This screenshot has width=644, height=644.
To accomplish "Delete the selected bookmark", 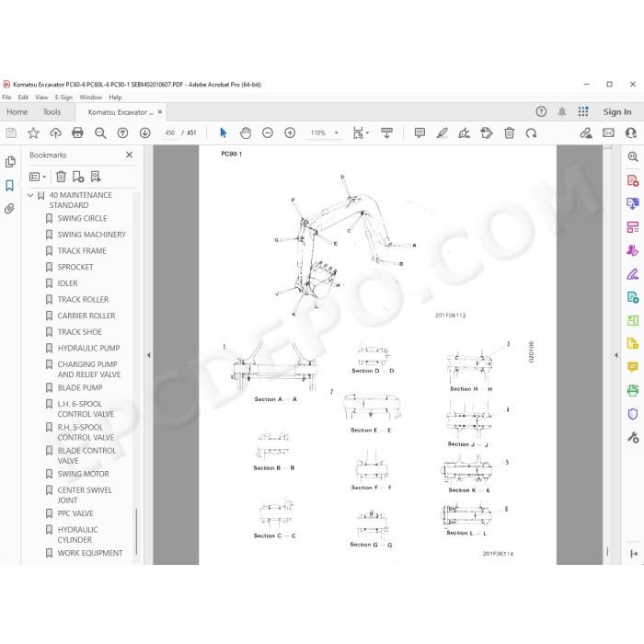I will click(61, 177).
